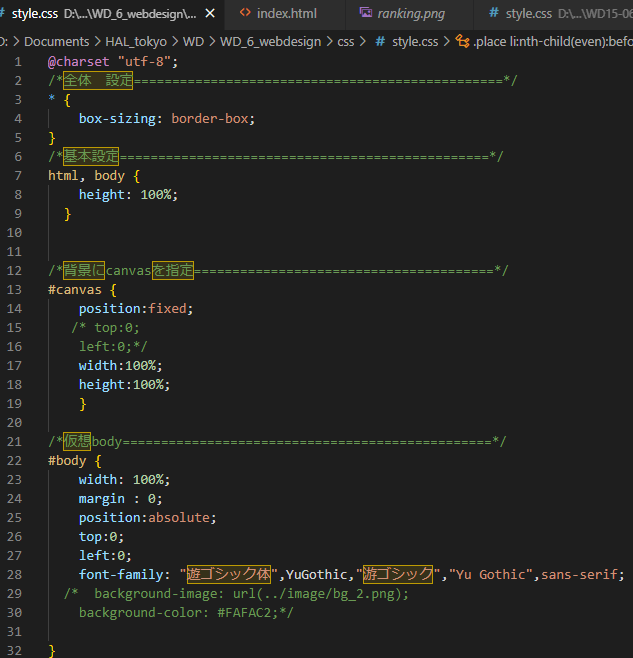Open the WD breadcrumb segment
Image resolution: width=633 pixels, height=658 pixels.
[195, 42]
